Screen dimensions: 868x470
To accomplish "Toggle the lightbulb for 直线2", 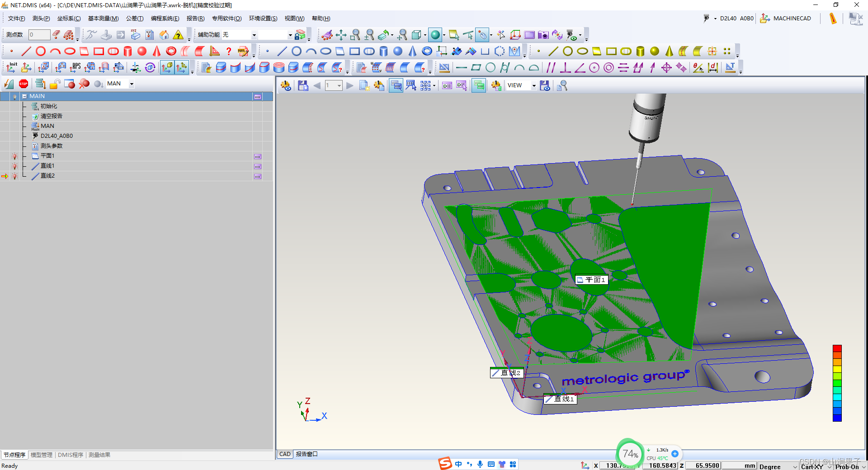I will click(x=14, y=176).
